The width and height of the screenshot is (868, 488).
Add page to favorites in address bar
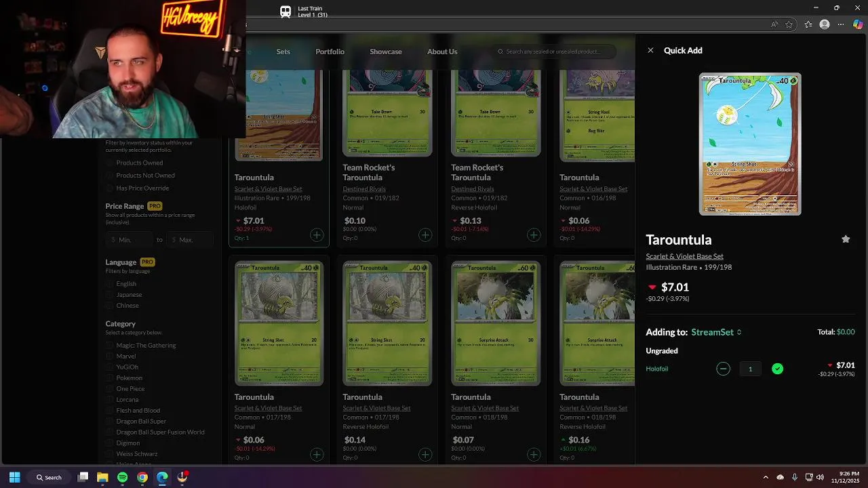coord(789,24)
